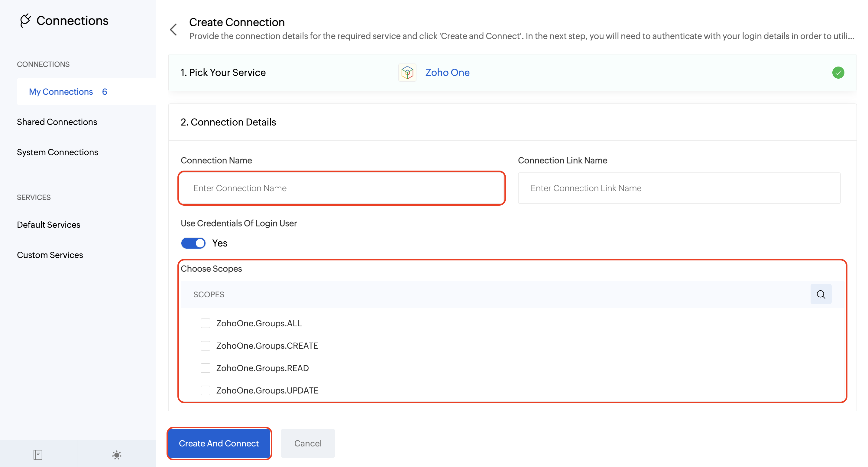Click the Zoho One service logo icon
The width and height of the screenshot is (868, 467).
point(407,73)
